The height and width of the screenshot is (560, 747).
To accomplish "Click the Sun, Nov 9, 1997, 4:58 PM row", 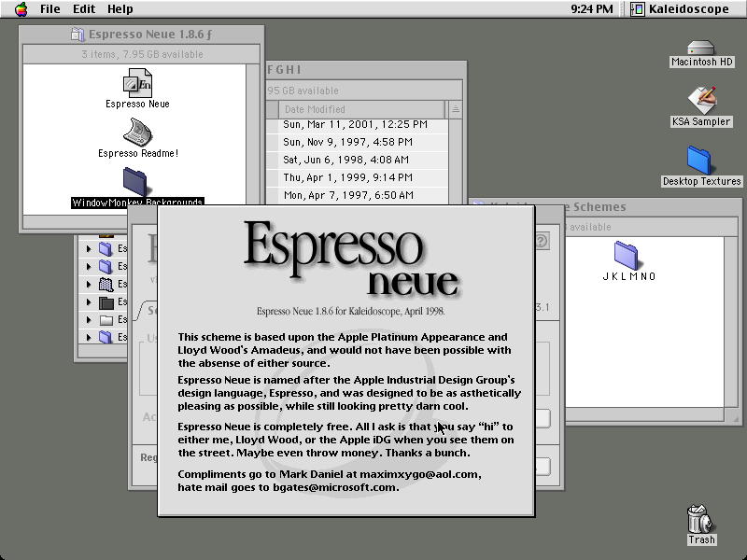I will [358, 142].
